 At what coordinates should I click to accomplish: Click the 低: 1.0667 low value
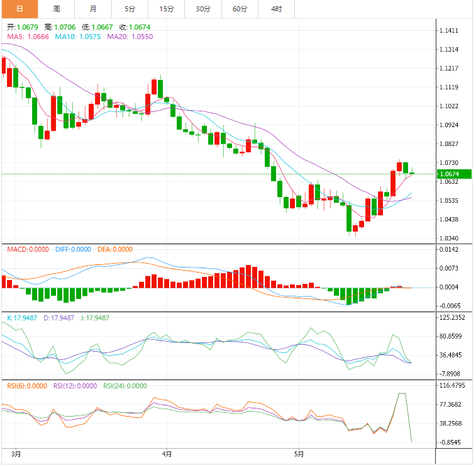97,27
